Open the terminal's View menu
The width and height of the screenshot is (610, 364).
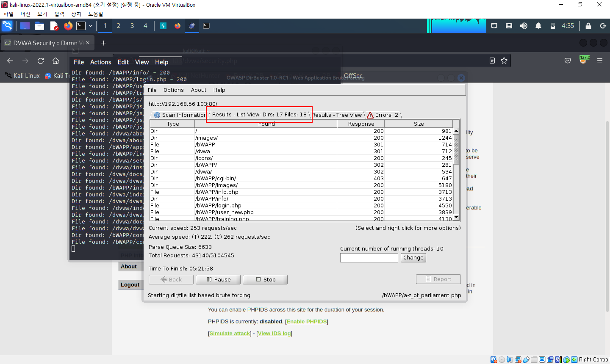[142, 62]
